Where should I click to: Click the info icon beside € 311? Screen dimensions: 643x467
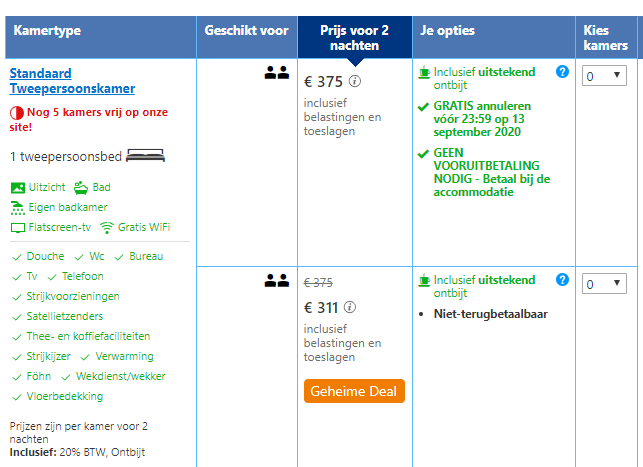click(351, 308)
